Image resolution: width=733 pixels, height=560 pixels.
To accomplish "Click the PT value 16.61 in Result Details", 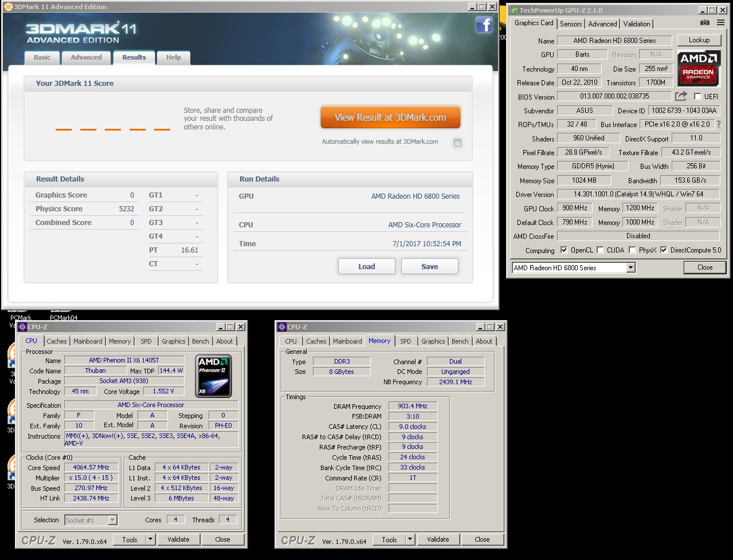I will pyautogui.click(x=189, y=250).
